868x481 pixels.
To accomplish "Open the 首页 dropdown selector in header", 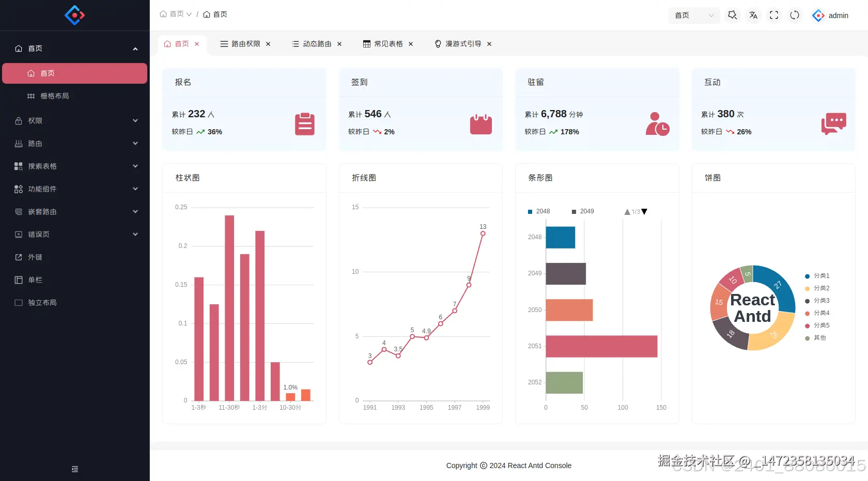I will click(x=694, y=15).
